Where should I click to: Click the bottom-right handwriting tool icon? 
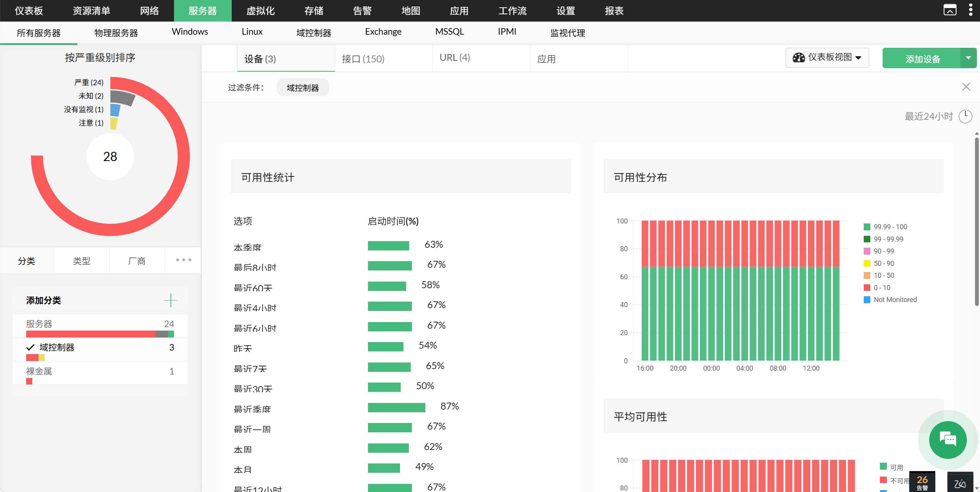pos(960,482)
